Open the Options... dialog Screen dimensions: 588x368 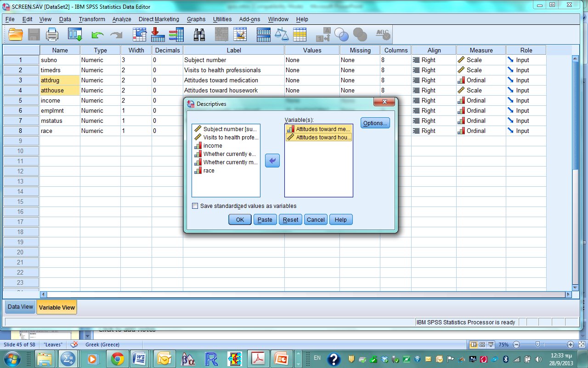pos(375,123)
